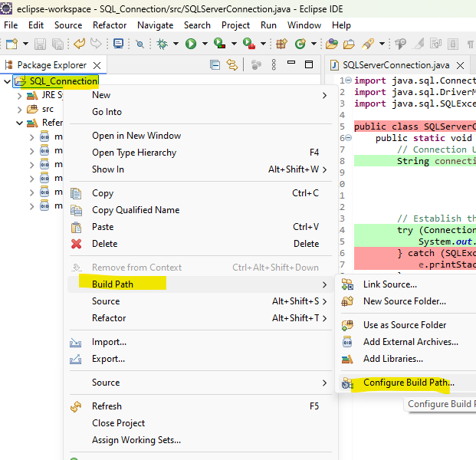
Task: Minimize the Package Explorer view
Action: pos(291,63)
